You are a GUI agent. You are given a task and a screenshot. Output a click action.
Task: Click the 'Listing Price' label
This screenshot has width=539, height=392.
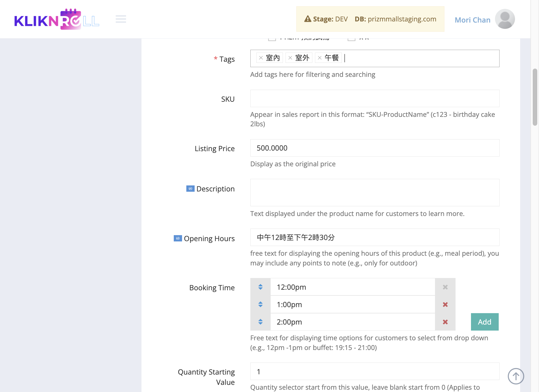point(215,149)
